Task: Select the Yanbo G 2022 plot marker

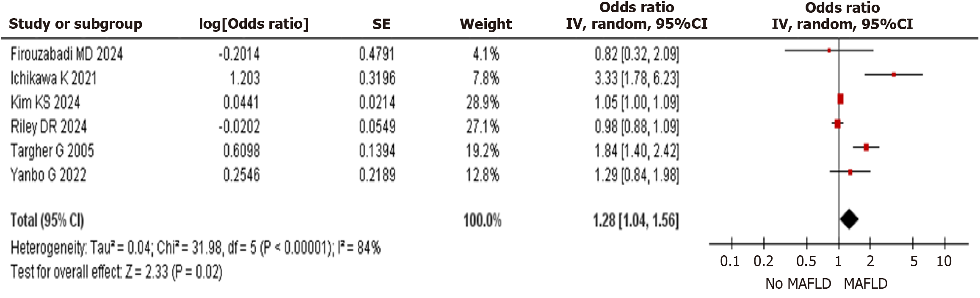Action: pyautogui.click(x=850, y=172)
